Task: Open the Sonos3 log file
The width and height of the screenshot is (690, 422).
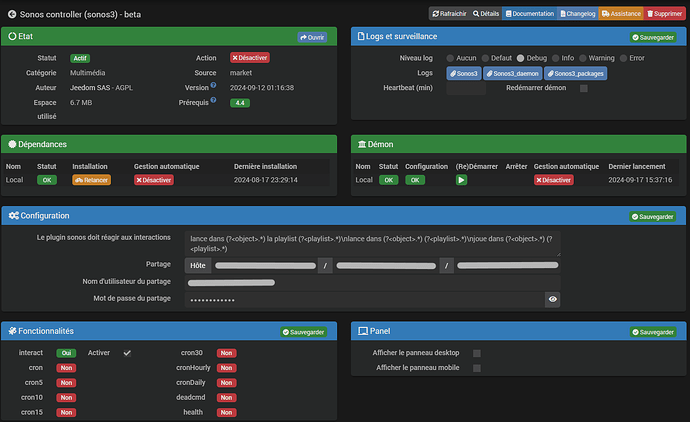Action: [x=464, y=73]
